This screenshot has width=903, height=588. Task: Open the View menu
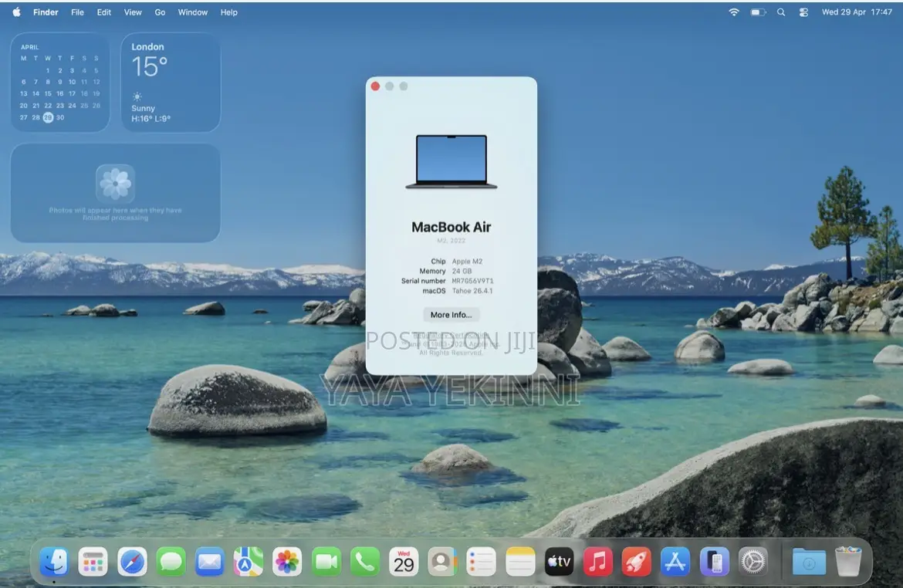click(133, 12)
